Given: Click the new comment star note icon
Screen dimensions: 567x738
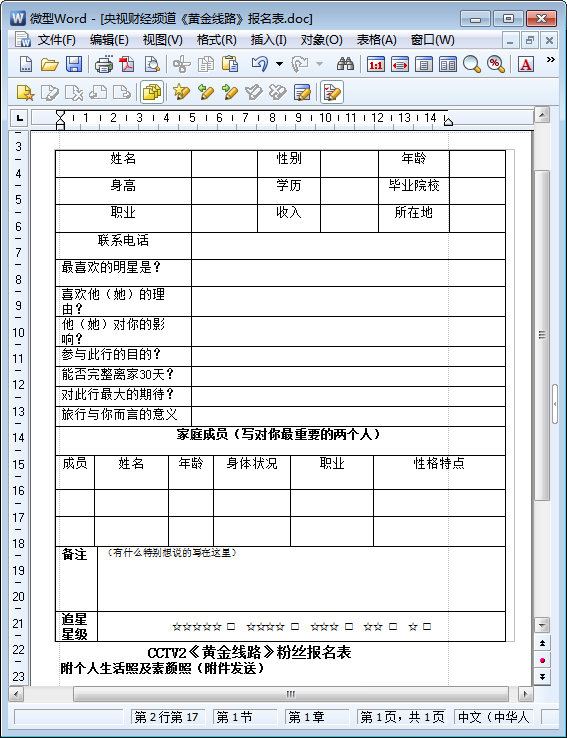Looking at the screenshot, I should click(25, 92).
